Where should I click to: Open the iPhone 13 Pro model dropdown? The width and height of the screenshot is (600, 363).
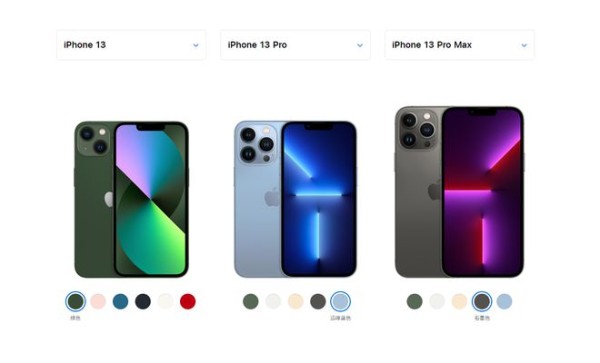click(295, 45)
